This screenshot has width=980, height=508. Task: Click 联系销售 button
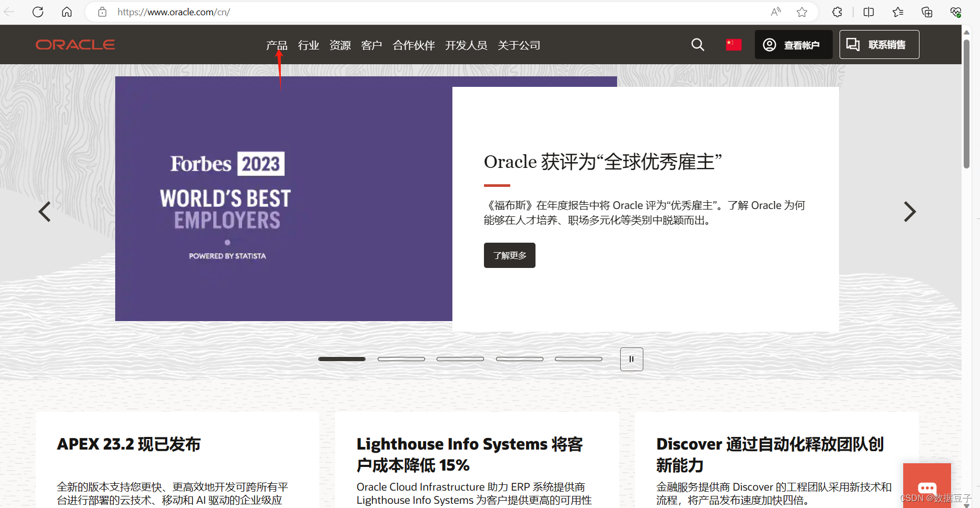879,45
